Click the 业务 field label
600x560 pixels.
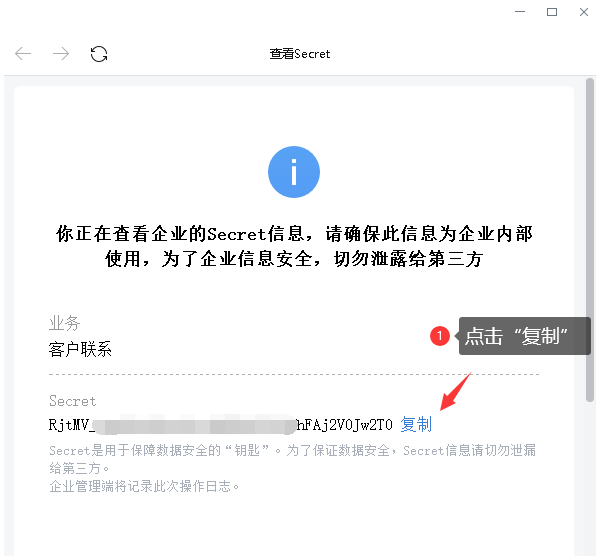coord(64,323)
